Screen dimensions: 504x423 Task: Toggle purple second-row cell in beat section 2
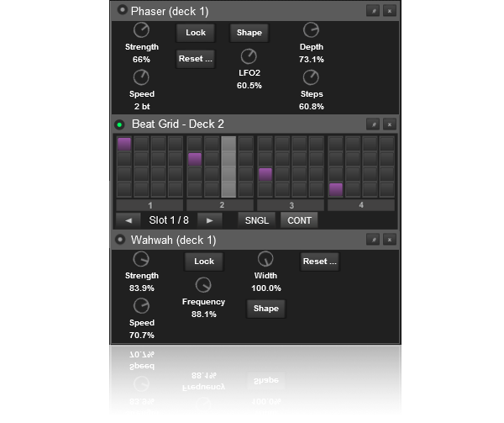tap(195, 159)
